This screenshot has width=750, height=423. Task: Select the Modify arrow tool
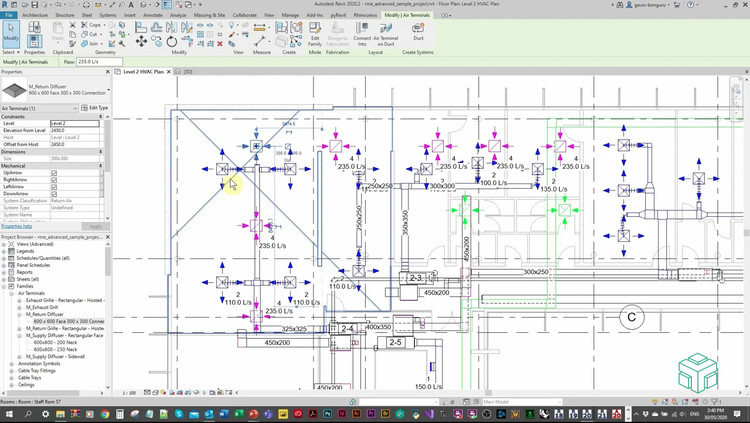coord(11,33)
